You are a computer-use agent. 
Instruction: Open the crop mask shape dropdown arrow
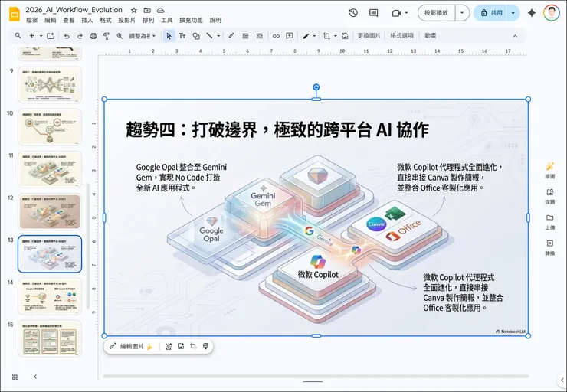[336, 36]
